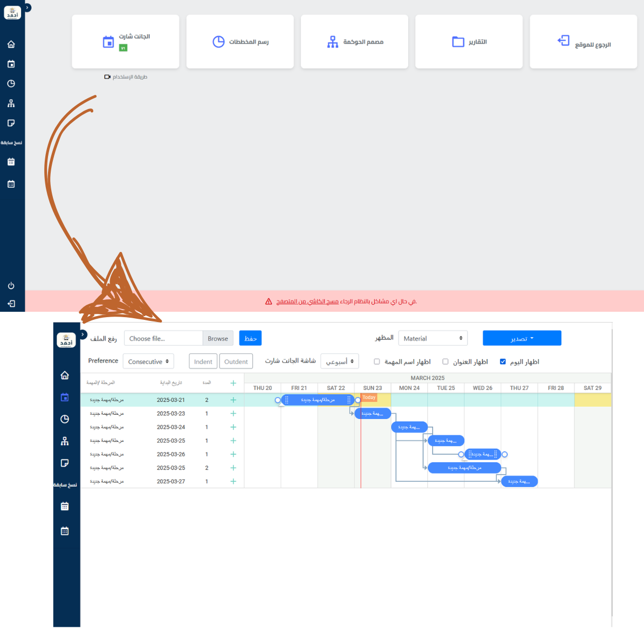Open the مصمم الحوكمة governance designer card

[354, 42]
